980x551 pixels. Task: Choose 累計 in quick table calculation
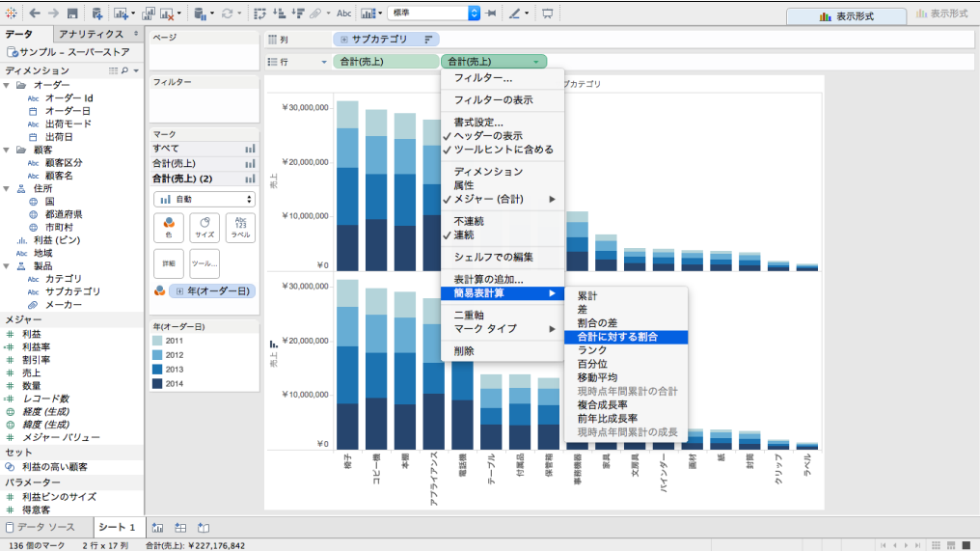pos(626,296)
